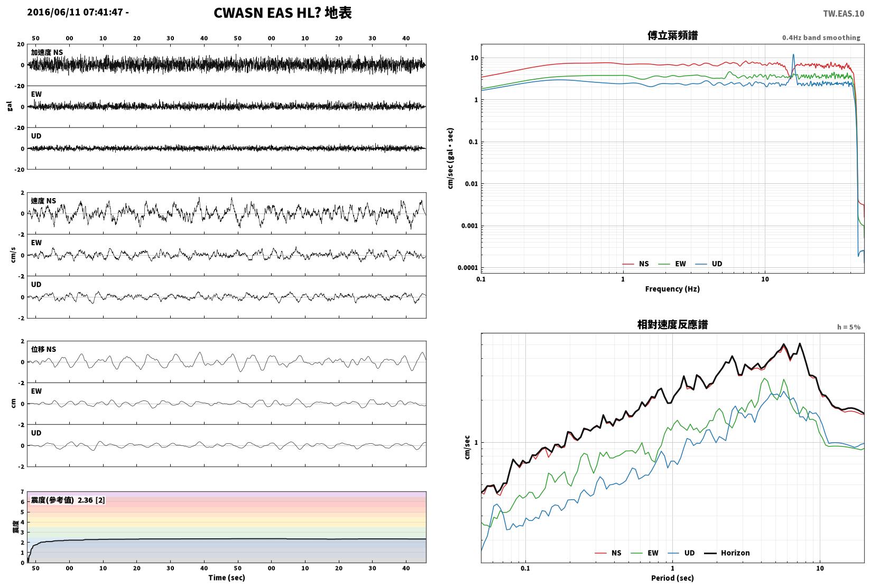Click the 震度(參考值) 2.36 [2] intensity label
Viewport: 870px width, 588px height.
pos(68,500)
